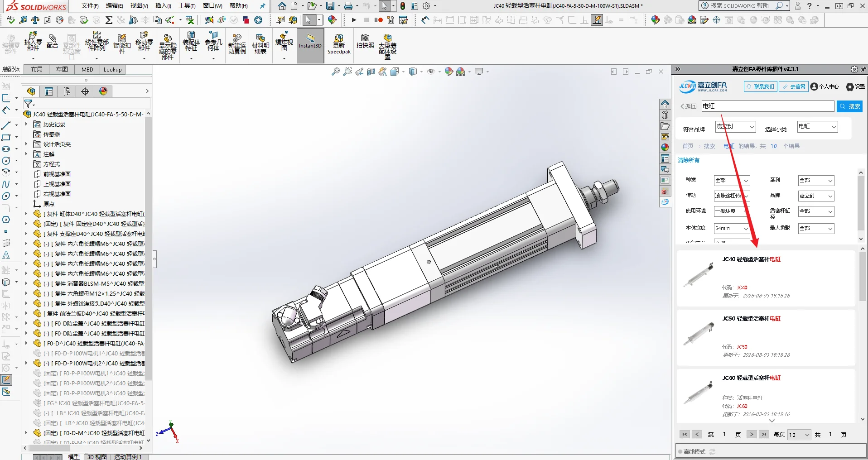Open the DisplayManager tab icon

pos(103,91)
